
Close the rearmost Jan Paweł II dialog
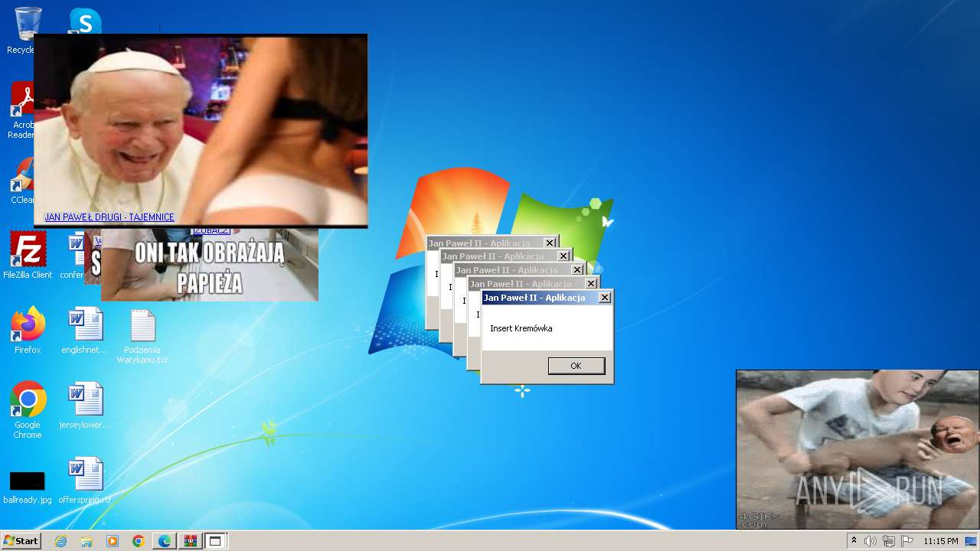550,243
